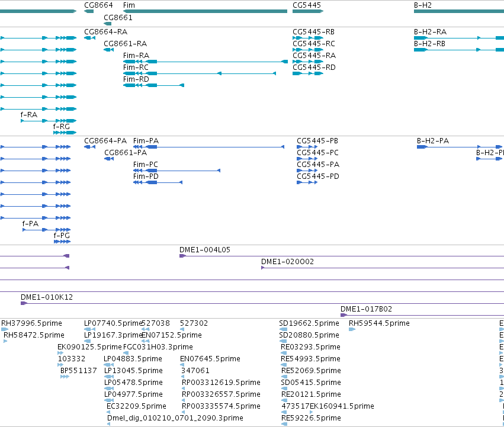Click EST FGC031H03.3prime

pyautogui.click(x=158, y=347)
